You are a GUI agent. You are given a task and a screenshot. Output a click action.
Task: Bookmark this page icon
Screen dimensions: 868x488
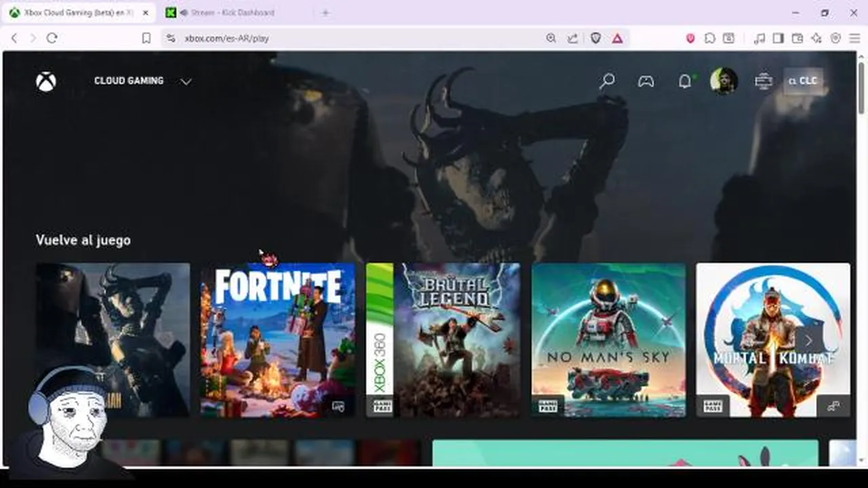point(146,38)
